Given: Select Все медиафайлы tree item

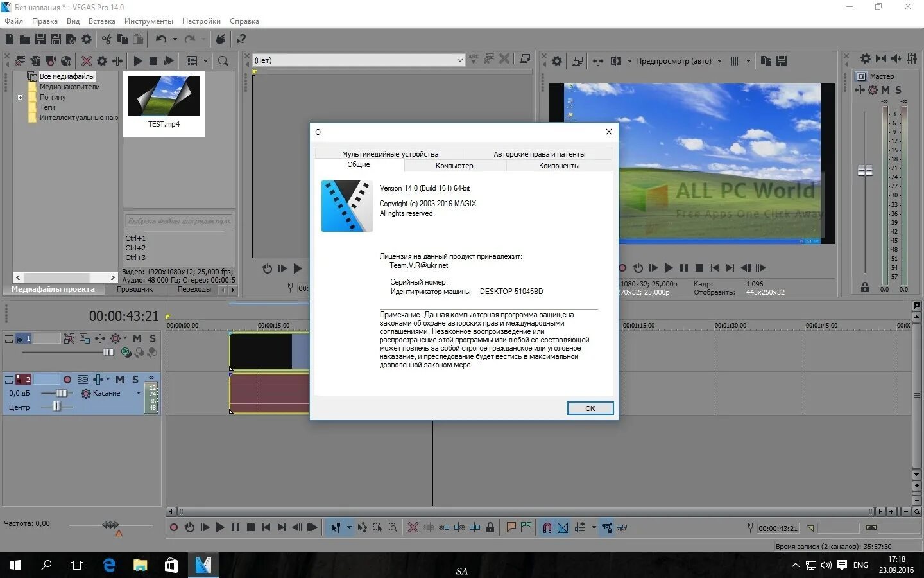Looking at the screenshot, I should tap(67, 76).
